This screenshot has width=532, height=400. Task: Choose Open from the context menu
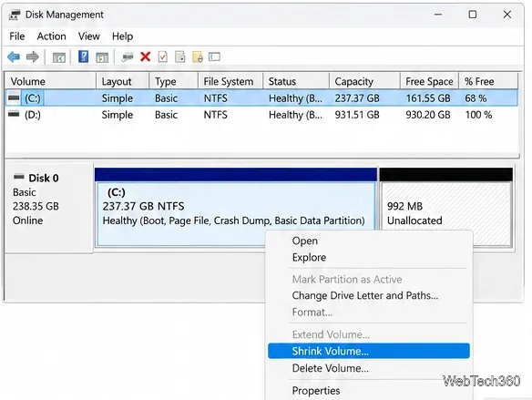tap(369, 241)
